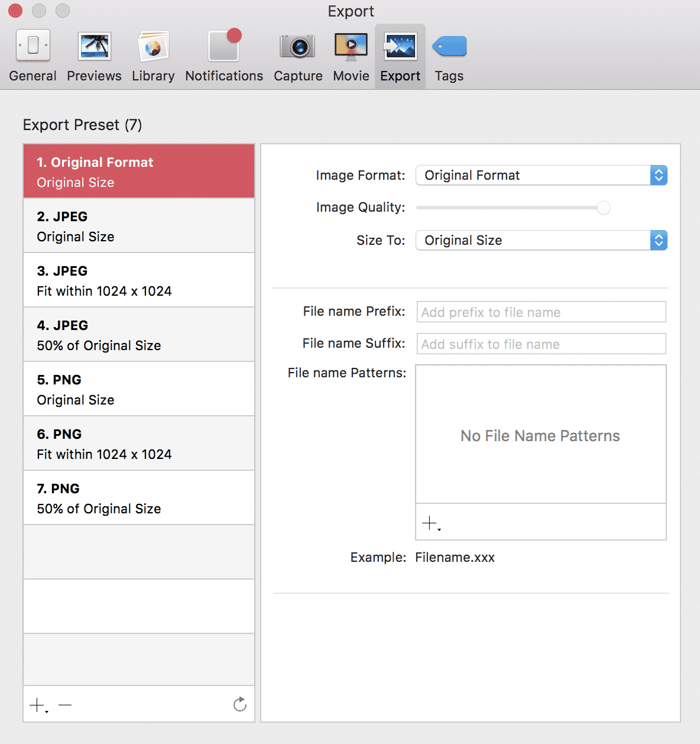
Task: Select preset 4. JPEG 50% of Original
Action: pos(139,335)
